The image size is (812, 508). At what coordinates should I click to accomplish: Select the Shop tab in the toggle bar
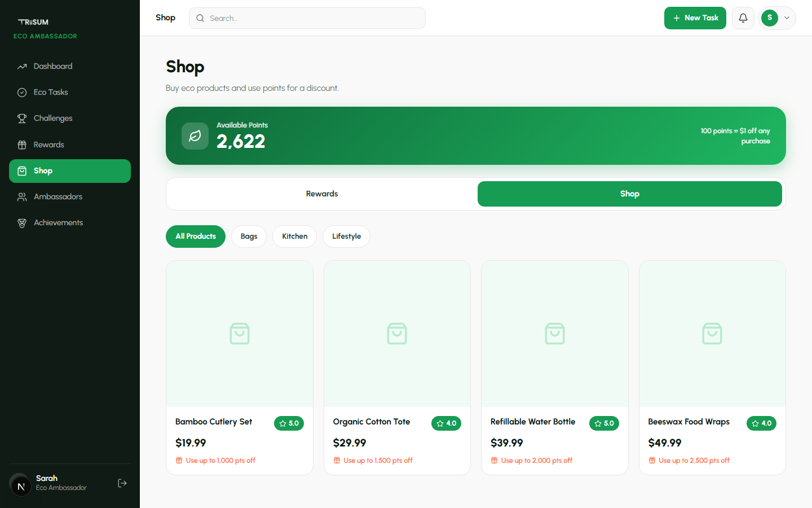click(x=630, y=194)
